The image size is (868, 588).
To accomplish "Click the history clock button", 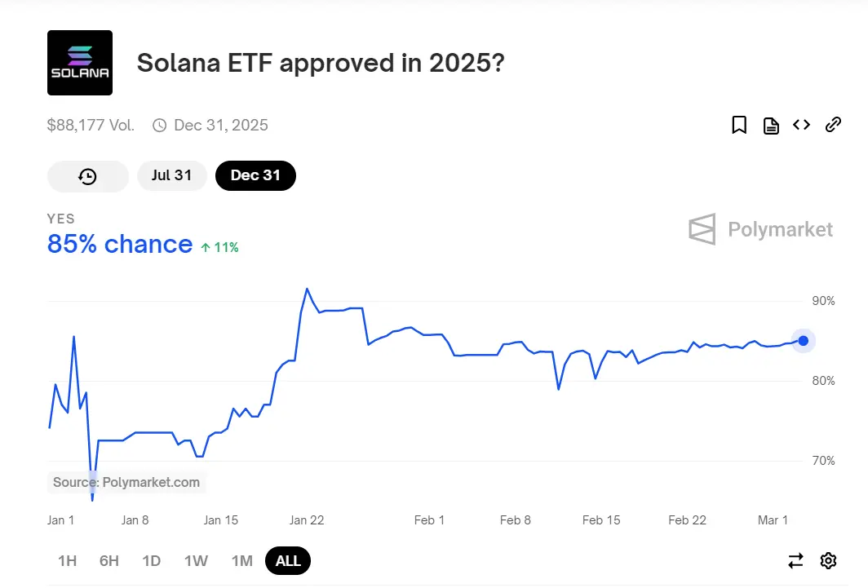I will (x=88, y=176).
